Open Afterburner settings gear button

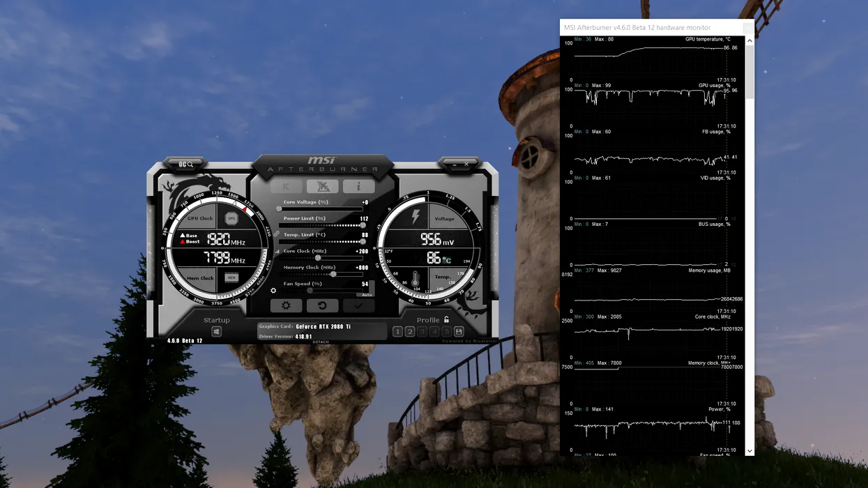[x=286, y=305]
